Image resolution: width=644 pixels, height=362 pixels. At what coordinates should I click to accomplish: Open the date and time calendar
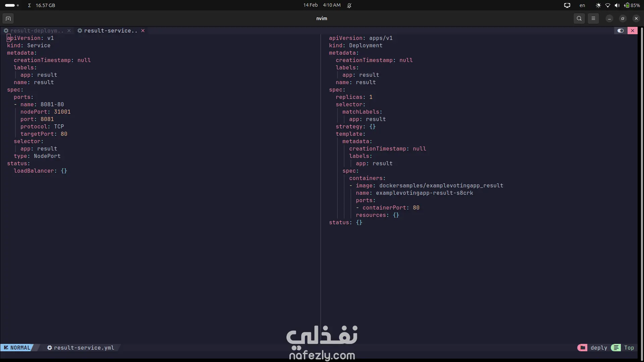[322, 5]
